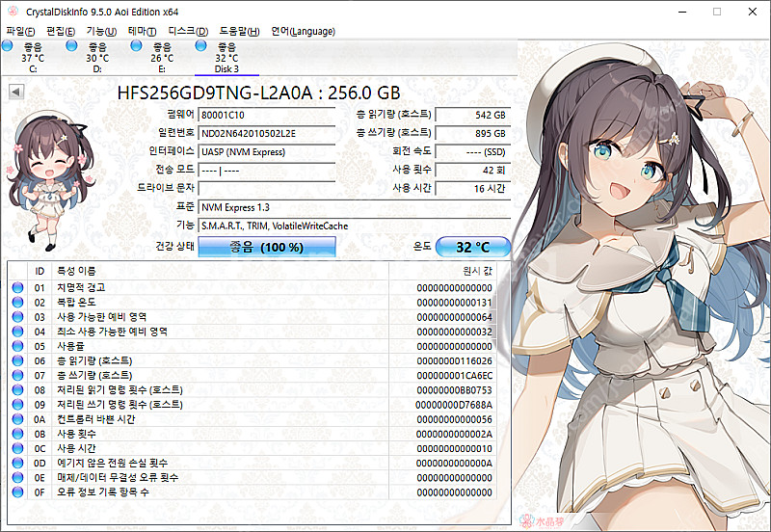Click the 32 °C temperature button

[x=473, y=247]
